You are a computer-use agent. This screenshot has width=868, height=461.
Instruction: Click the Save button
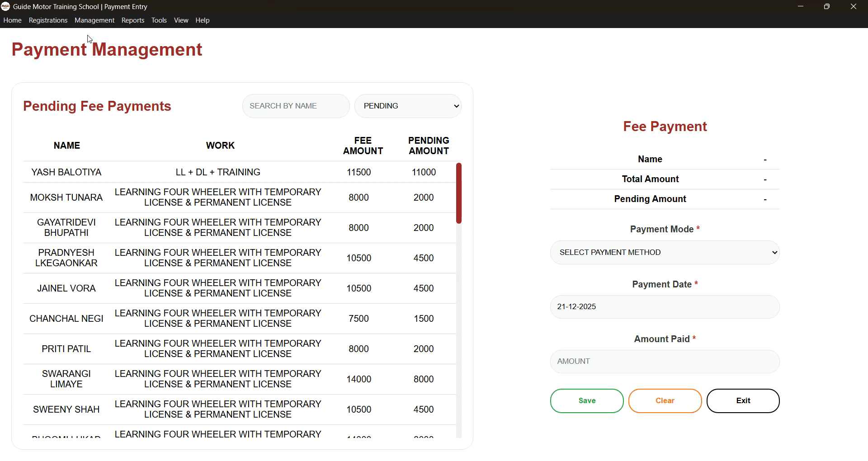coord(586,400)
